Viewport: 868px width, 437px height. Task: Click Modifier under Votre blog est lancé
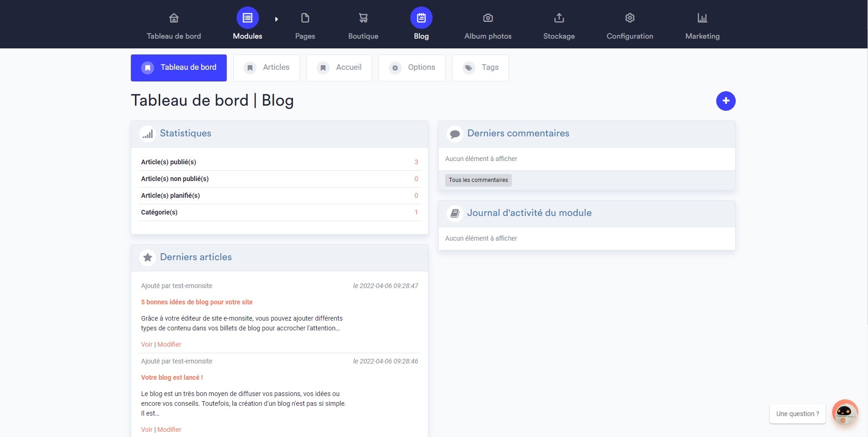169,429
